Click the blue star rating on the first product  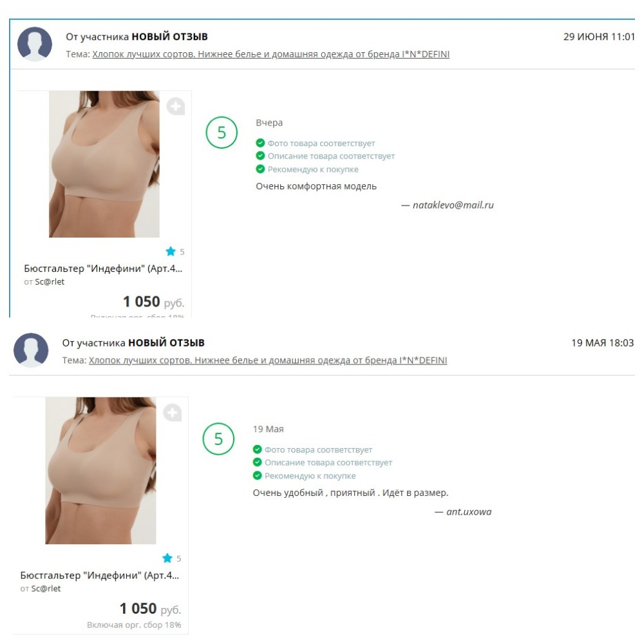click(171, 251)
